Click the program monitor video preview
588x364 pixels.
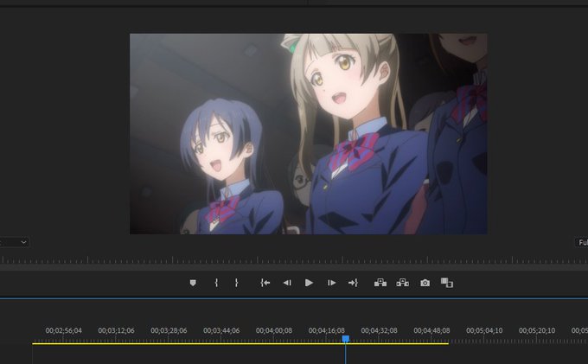tap(308, 134)
